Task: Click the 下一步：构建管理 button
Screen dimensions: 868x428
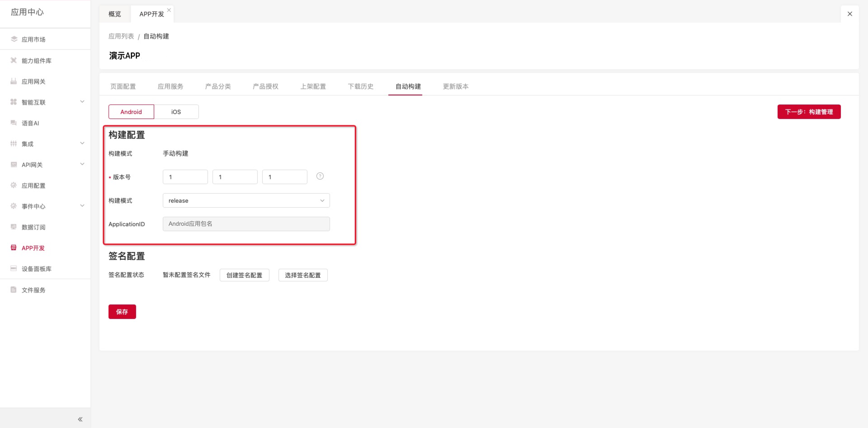Action: pos(809,112)
